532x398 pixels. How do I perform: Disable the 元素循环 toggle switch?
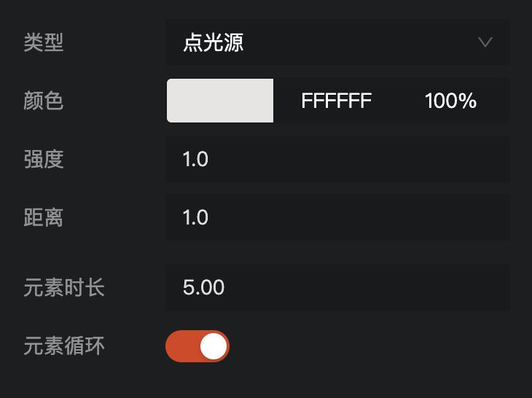pos(197,346)
